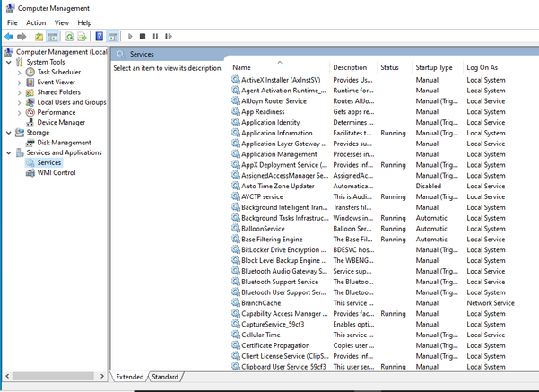Collapse the Services and Applications node
The height and width of the screenshot is (392, 539).
pyautogui.click(x=9, y=153)
